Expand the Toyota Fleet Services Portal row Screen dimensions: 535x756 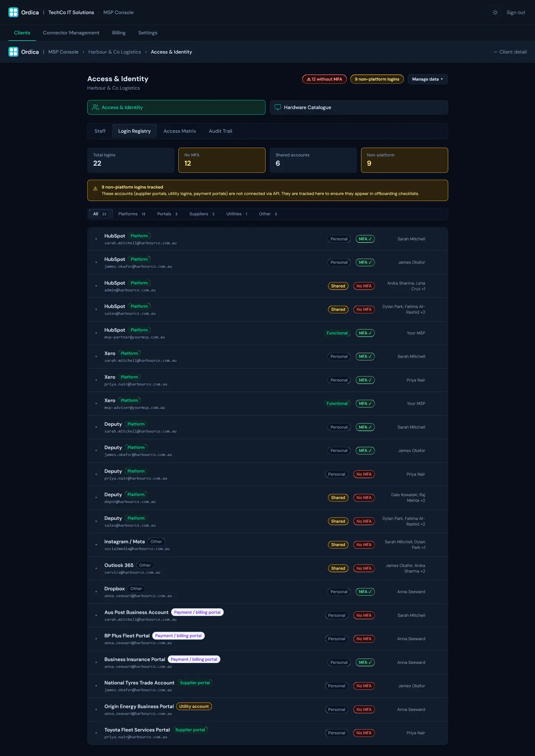[x=96, y=733]
